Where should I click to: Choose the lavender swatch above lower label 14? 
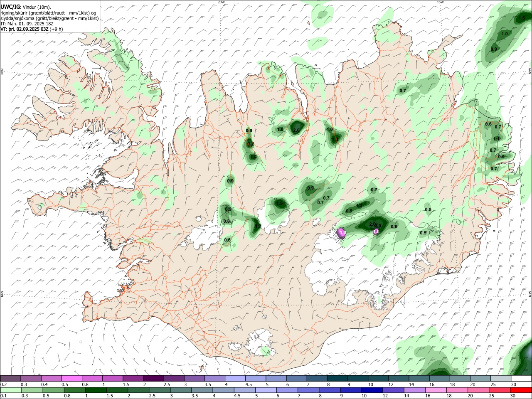tap(415, 390)
